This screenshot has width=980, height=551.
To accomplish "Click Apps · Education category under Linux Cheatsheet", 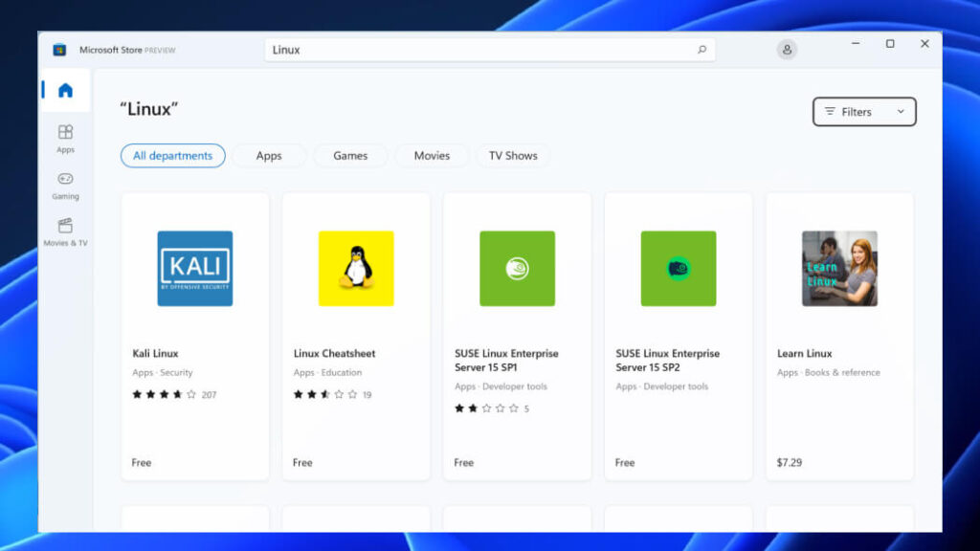I will point(327,372).
